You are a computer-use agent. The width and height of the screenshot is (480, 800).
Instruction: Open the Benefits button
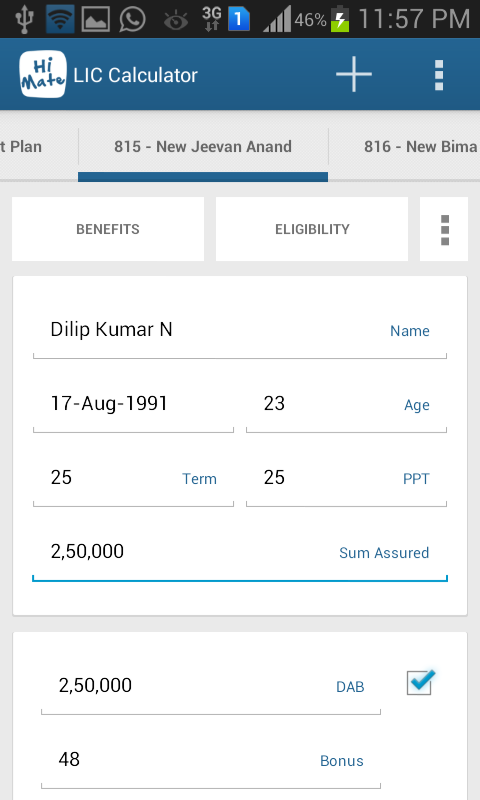pos(108,229)
